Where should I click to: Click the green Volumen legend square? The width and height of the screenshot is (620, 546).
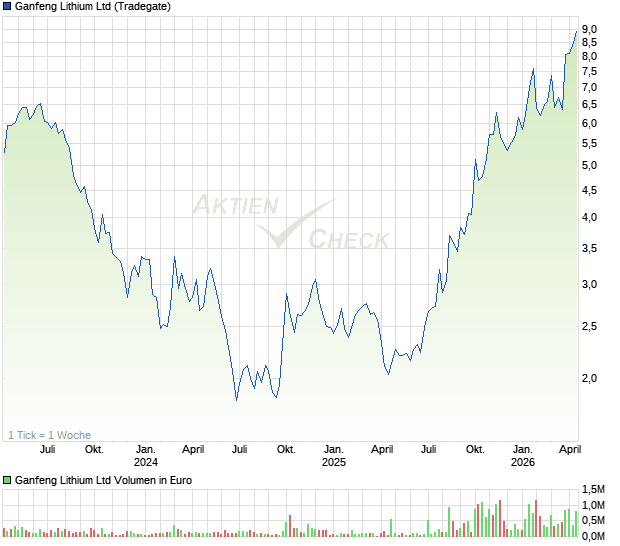click(7, 480)
